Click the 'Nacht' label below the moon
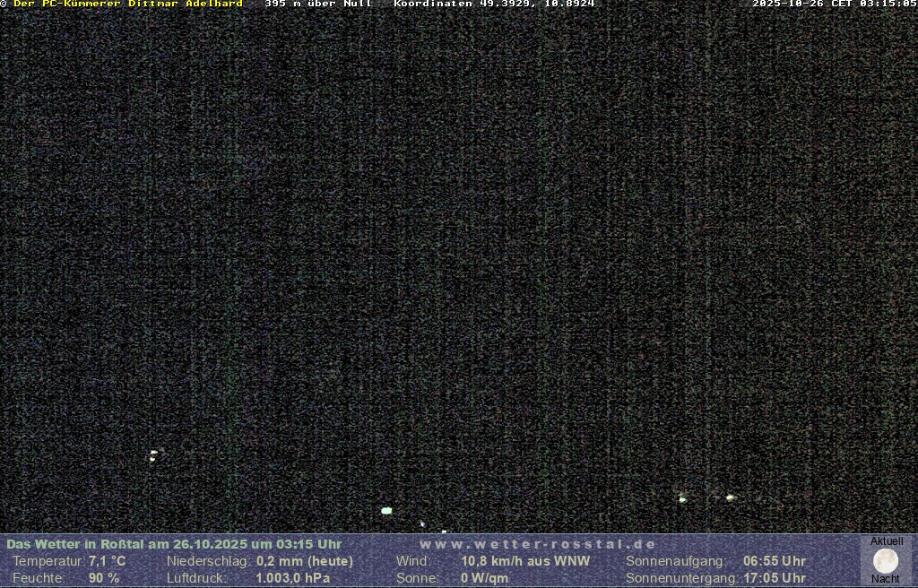 886,579
